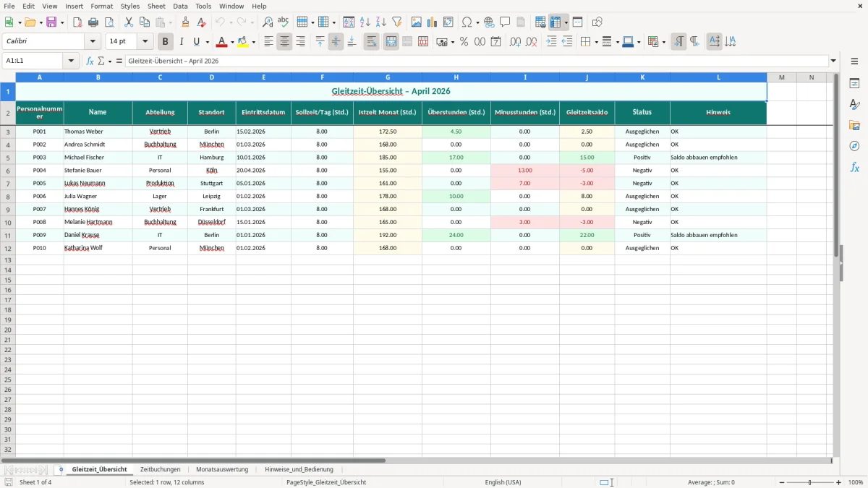Expand the Name Box dropdown
Screen dimensions: 868x488
click(71, 61)
